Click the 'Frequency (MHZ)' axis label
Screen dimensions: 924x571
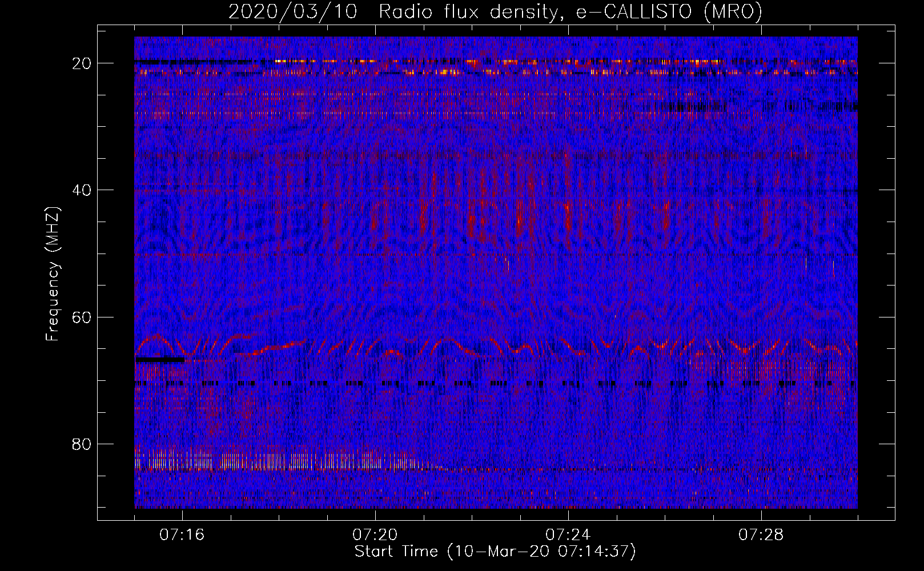point(53,274)
